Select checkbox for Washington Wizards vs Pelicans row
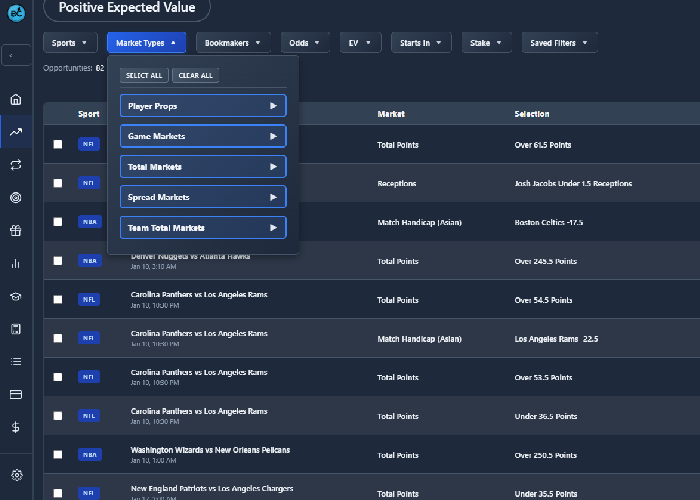 coord(58,454)
